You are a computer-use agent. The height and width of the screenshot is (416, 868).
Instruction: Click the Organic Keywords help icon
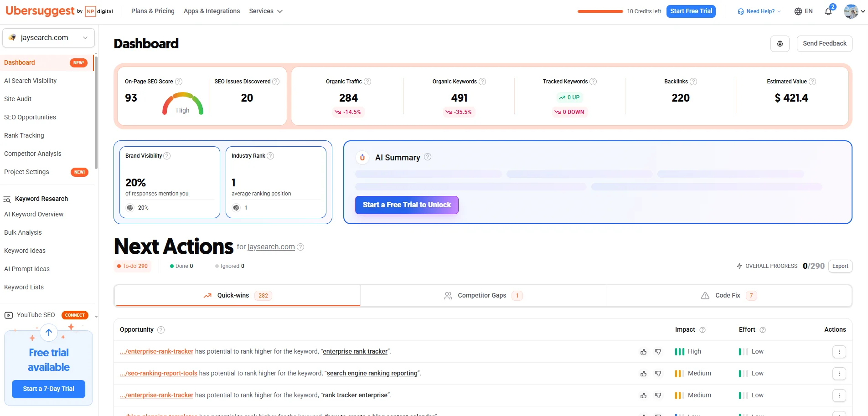coord(482,82)
